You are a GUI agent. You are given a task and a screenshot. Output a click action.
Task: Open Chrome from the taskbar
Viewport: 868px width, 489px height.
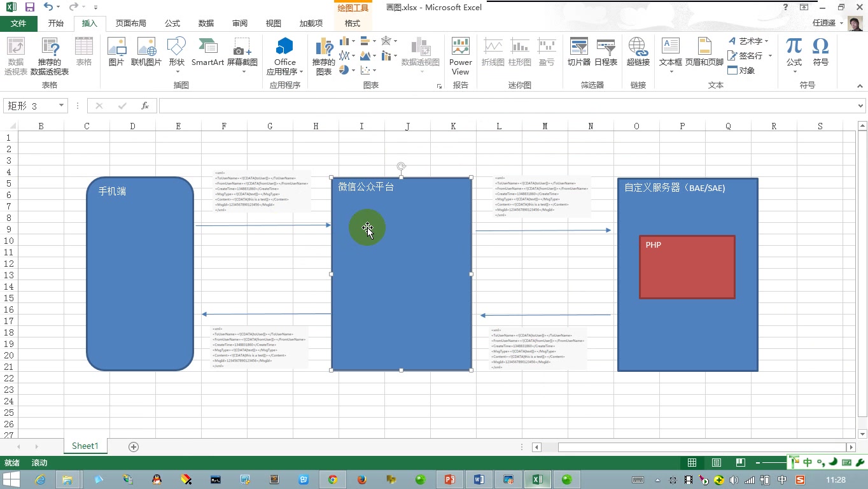333,479
